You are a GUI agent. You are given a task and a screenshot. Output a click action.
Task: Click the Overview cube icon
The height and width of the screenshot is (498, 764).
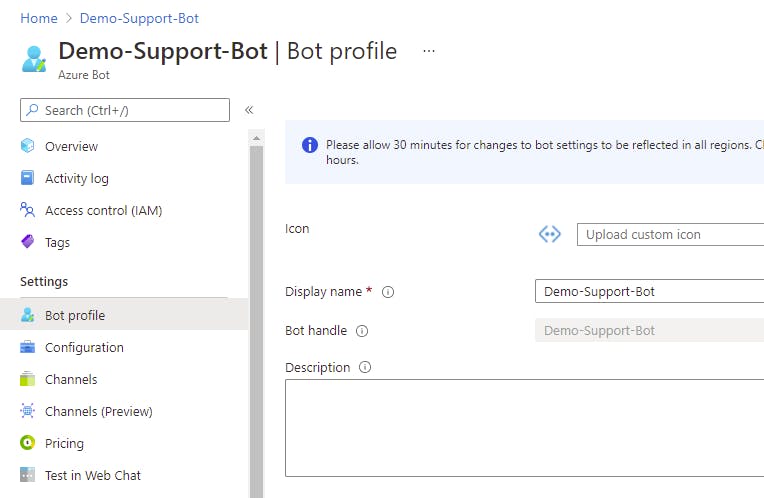point(28,146)
